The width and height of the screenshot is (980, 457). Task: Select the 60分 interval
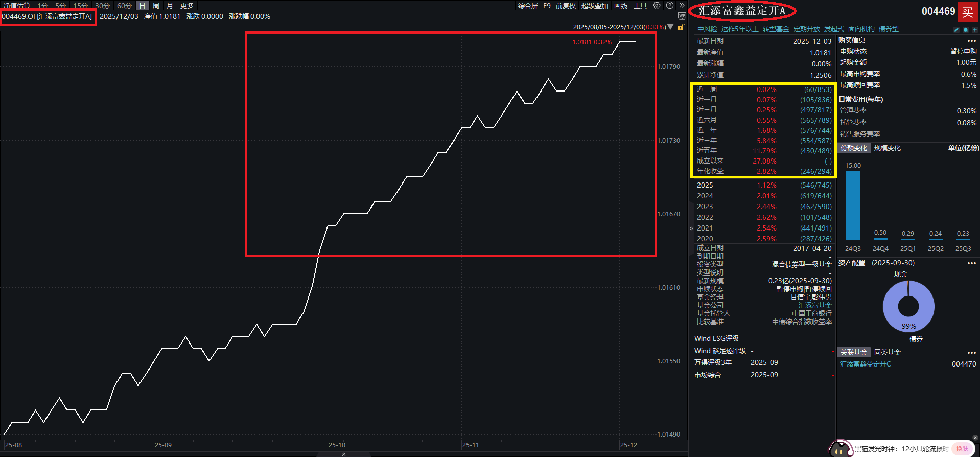124,6
